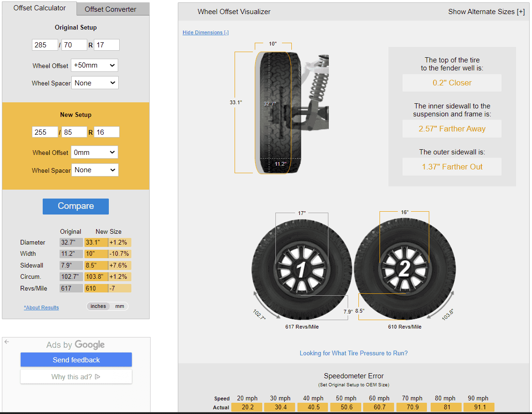
Task: Open the new setup Wheel Offset 0mm dropdown
Action: [x=94, y=153]
